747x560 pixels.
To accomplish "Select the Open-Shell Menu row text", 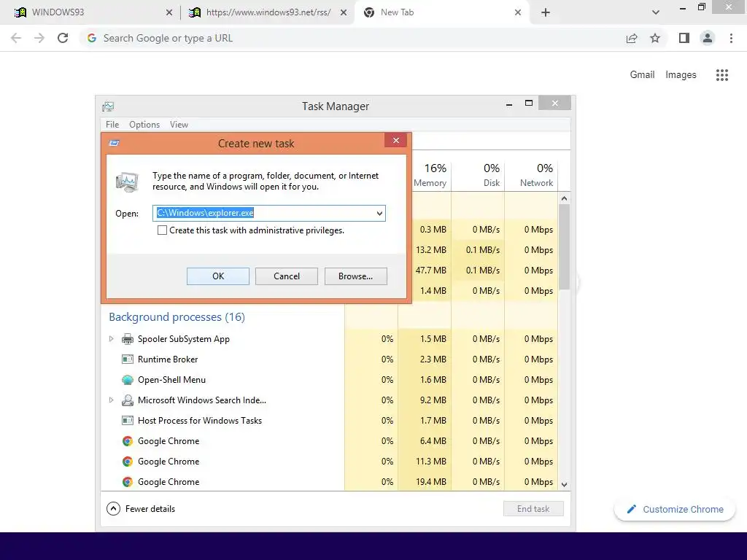I will point(171,380).
